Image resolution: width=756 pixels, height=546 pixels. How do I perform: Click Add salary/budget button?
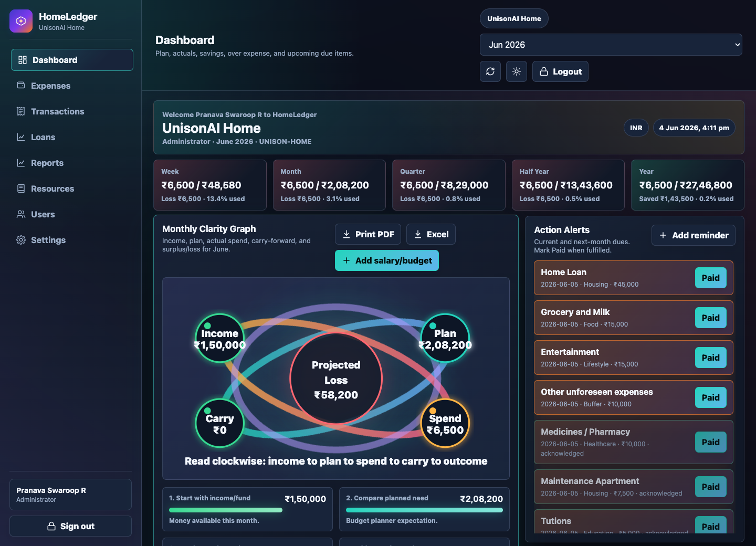pyautogui.click(x=387, y=260)
